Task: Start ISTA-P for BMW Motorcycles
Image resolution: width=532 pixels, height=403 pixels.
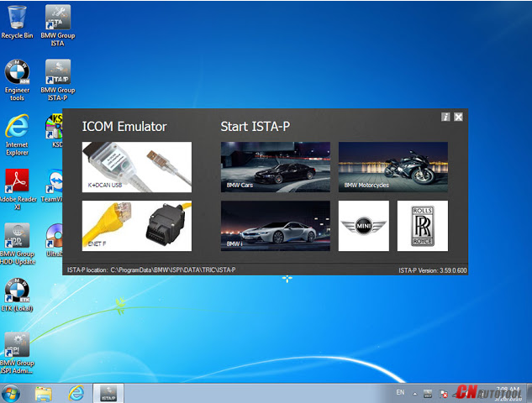Action: [x=393, y=167]
